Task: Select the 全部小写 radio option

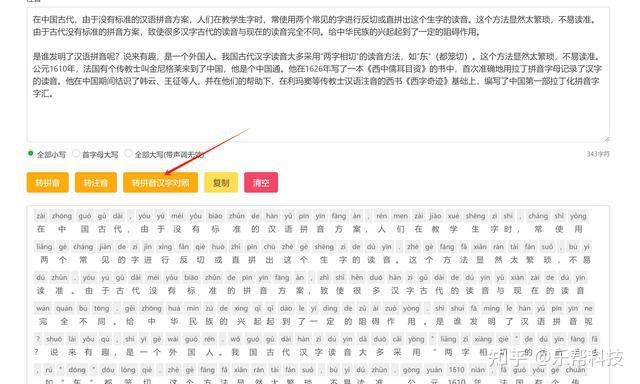Action: 31,154
